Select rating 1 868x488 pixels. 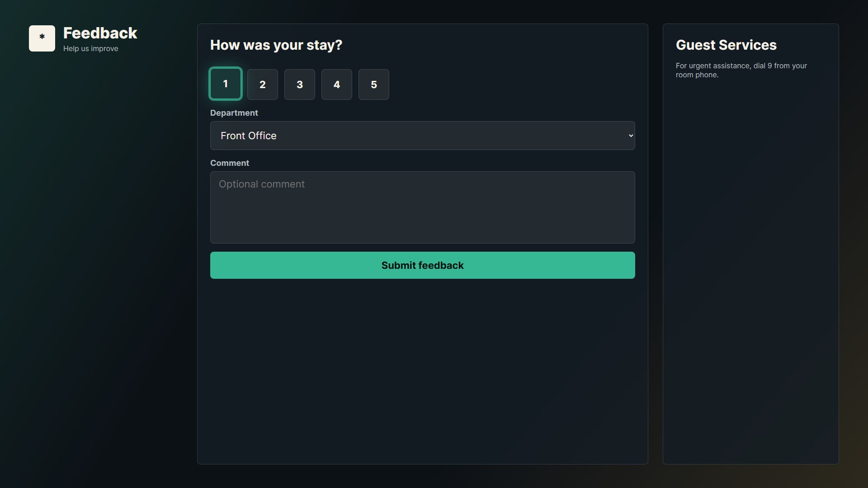(226, 84)
